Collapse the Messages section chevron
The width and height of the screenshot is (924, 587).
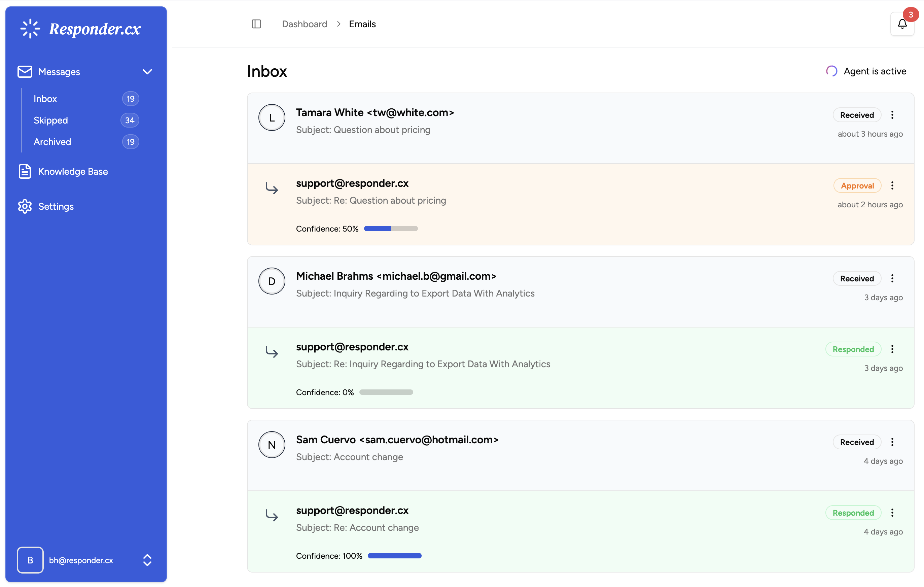[147, 72]
